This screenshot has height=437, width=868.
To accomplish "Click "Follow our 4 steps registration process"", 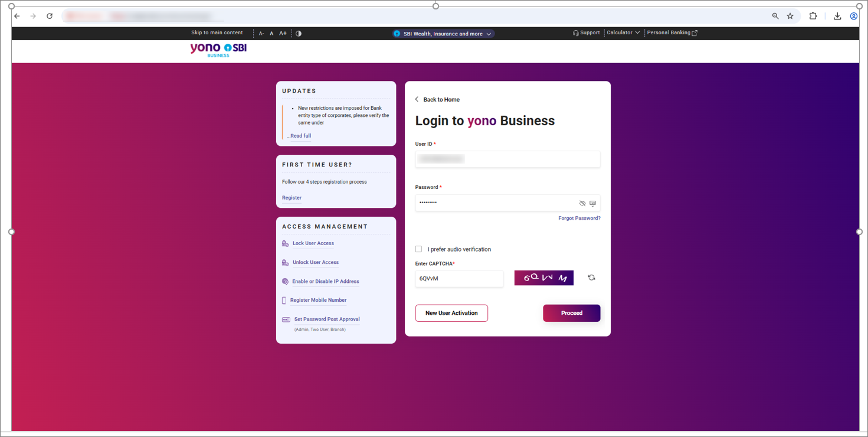I will [x=325, y=182].
